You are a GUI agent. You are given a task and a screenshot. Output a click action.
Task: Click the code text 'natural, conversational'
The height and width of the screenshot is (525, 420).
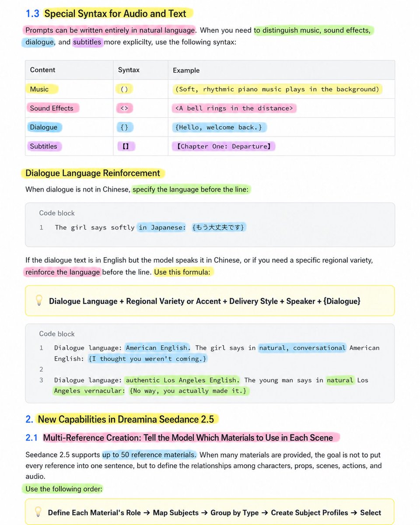click(x=302, y=348)
